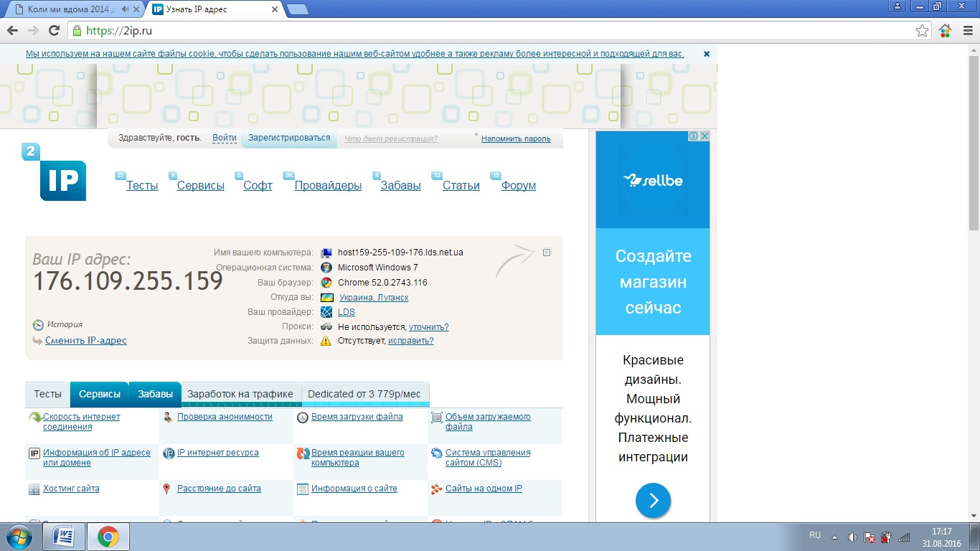
Task: Open 'Время реакции вашего компьютера' link
Action: click(x=358, y=458)
